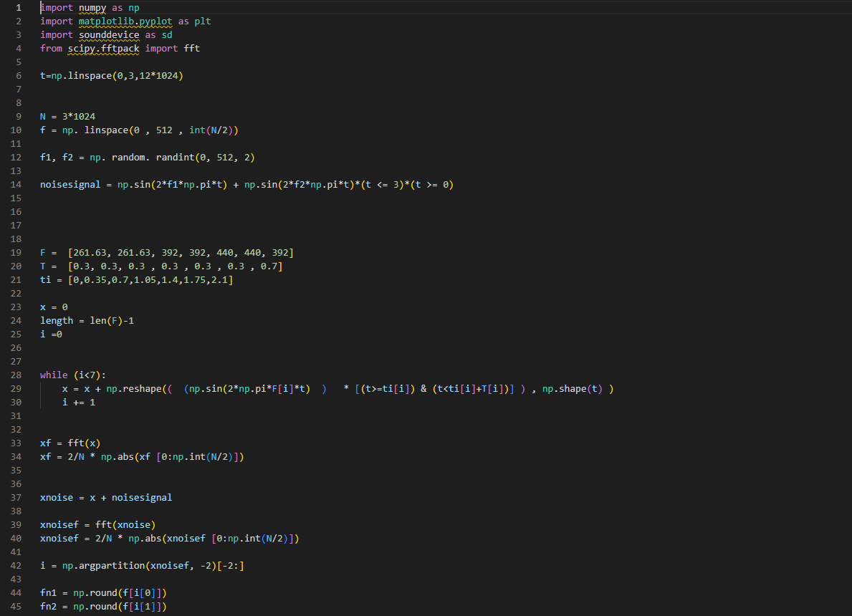Click the 'fn1 = np.round(f[i[0]])' line
Image resolution: width=852 pixels, height=616 pixels.
[x=103, y=592]
